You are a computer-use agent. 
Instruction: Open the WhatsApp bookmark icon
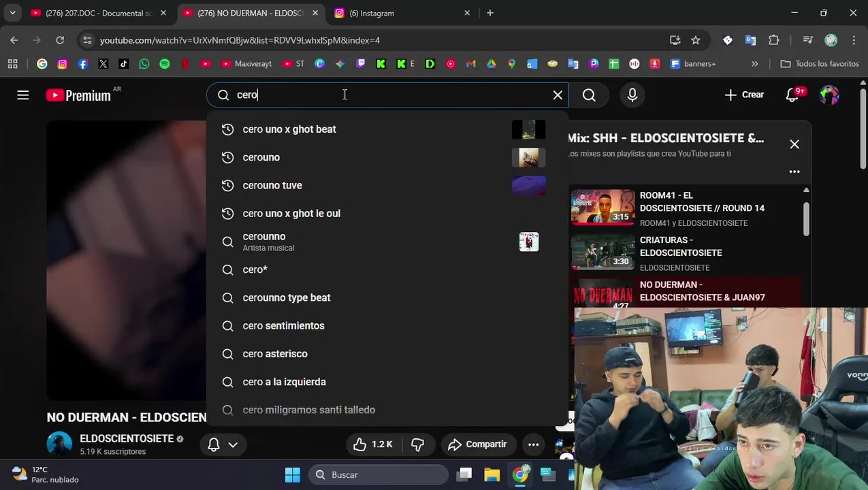[x=144, y=64]
